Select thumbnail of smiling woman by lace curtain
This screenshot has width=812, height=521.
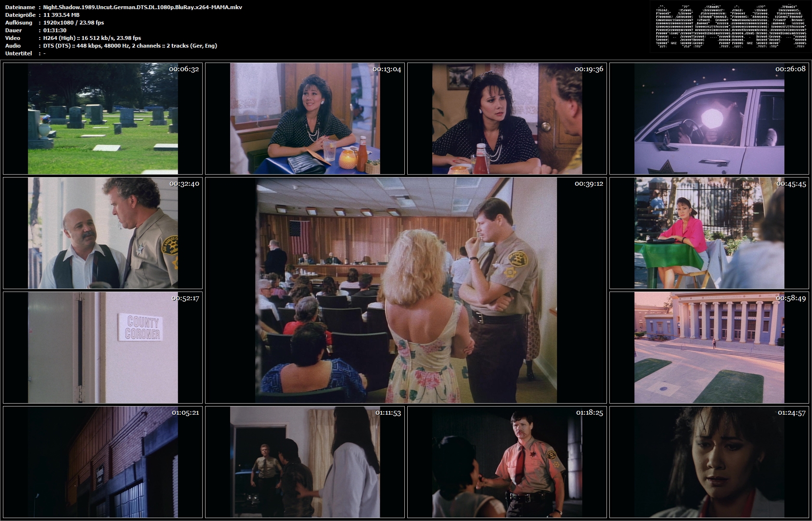[305, 118]
